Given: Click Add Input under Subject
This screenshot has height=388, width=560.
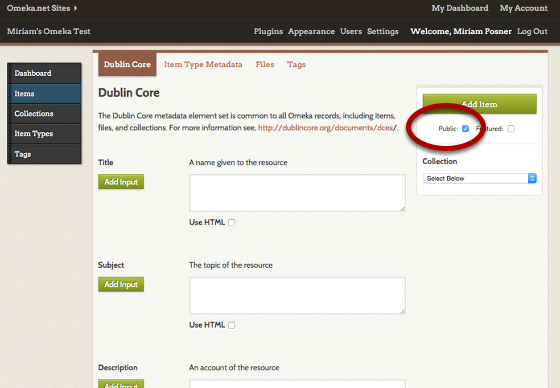Looking at the screenshot, I should pos(121,284).
